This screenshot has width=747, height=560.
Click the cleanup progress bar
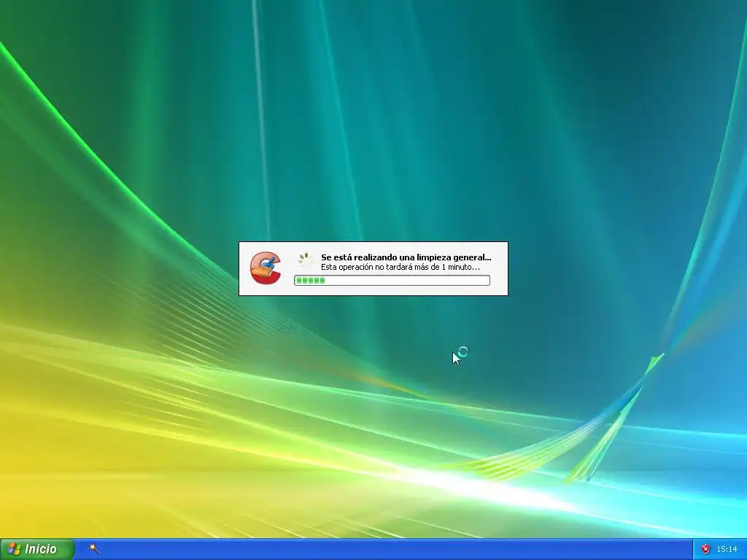click(x=392, y=281)
